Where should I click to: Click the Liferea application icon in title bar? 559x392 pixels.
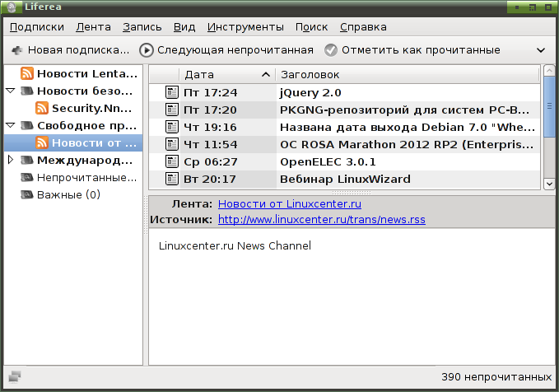[12, 7]
